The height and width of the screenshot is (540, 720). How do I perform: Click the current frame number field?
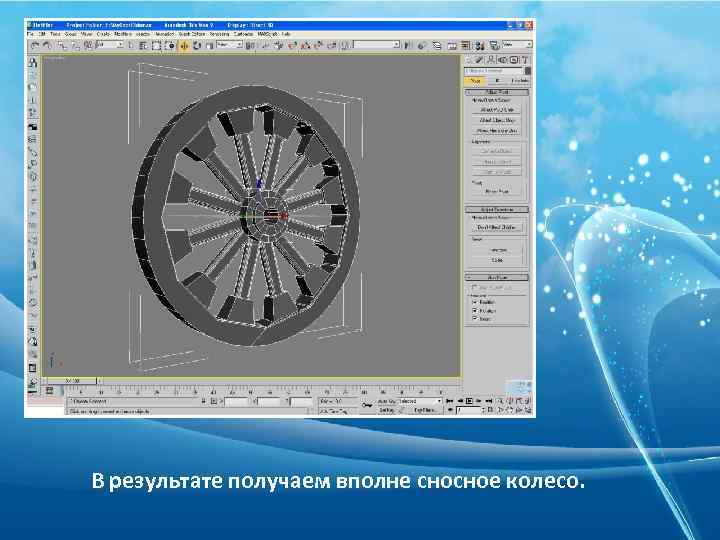[x=468, y=410]
